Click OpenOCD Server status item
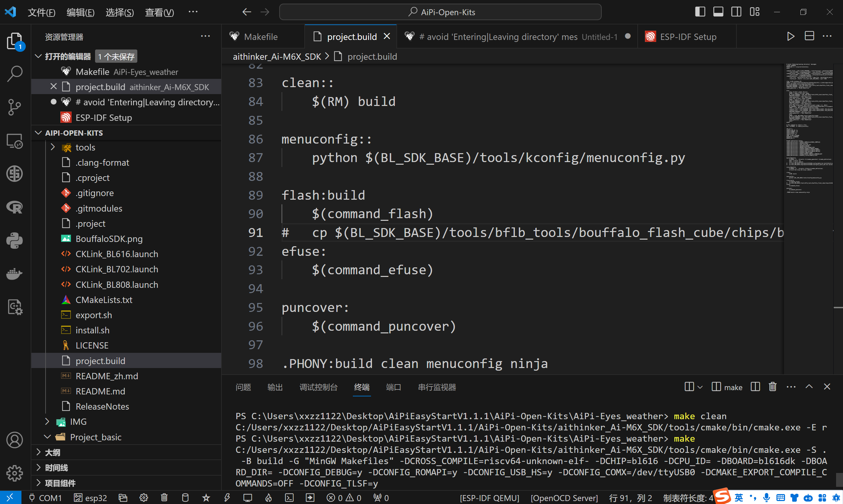The image size is (843, 504). click(x=564, y=498)
